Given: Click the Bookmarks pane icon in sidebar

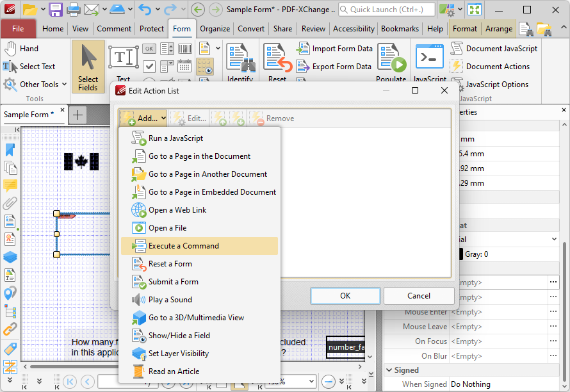Looking at the screenshot, I should point(10,150).
